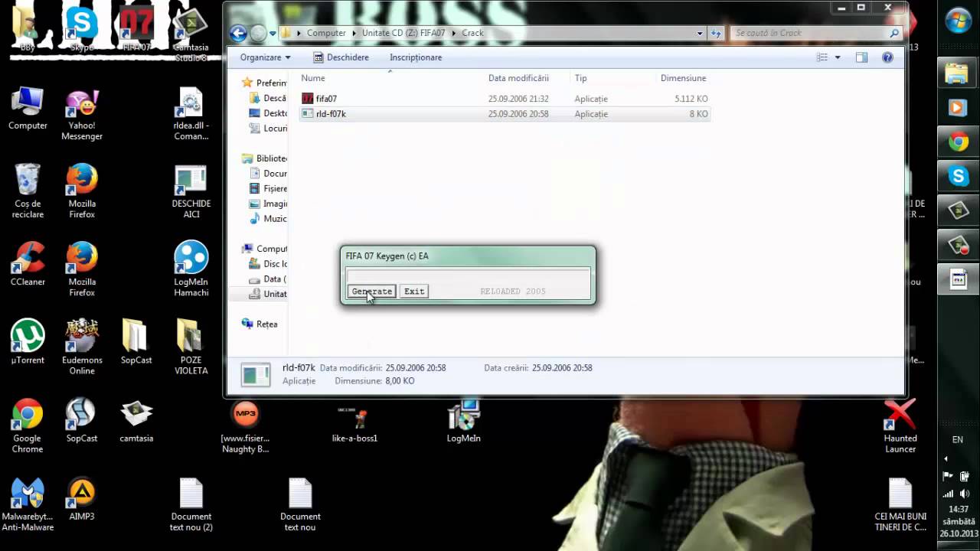
Task: Open the Haunted Launcer shortcut
Action: tap(900, 425)
